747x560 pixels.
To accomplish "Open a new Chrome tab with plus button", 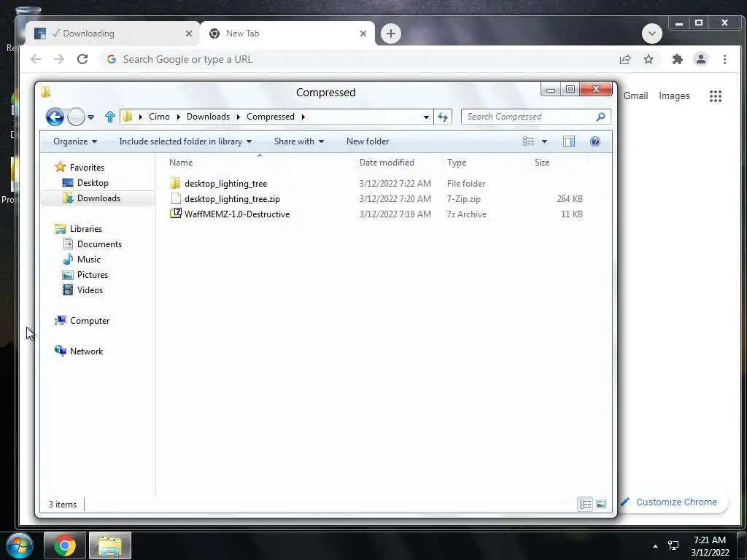I will coord(391,34).
